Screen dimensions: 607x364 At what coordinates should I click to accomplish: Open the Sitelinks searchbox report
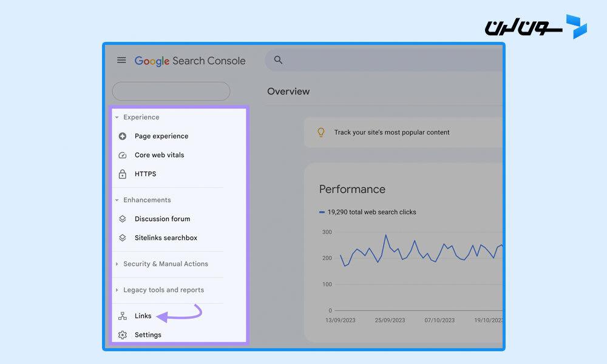(166, 238)
